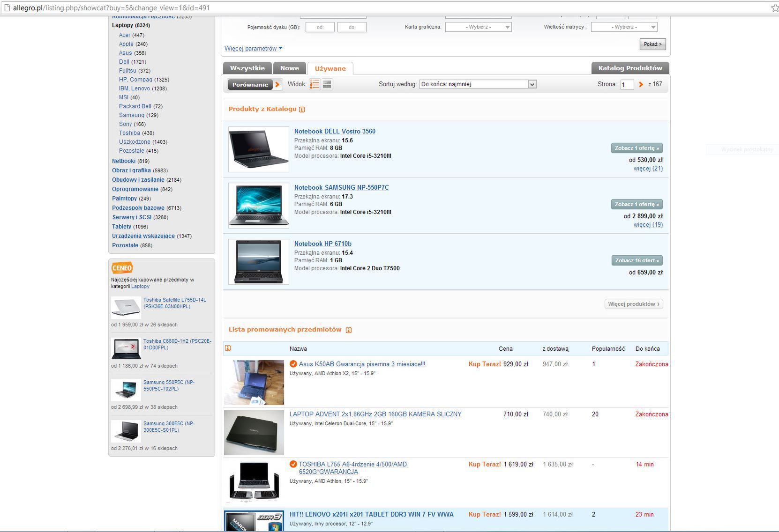779x532 pixels.
Task: Click Zobacz 1 ofertę for SAMSUNG NP-550P7C
Action: pos(637,204)
